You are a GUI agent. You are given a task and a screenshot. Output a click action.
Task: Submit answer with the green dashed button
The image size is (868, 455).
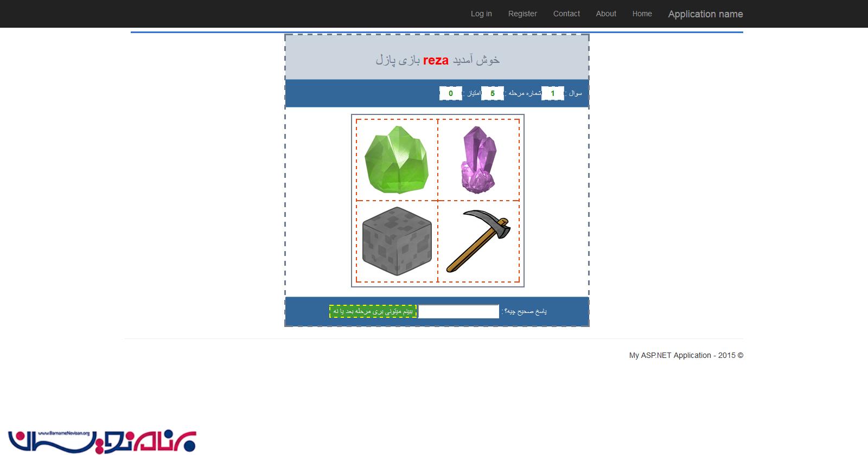(x=373, y=311)
